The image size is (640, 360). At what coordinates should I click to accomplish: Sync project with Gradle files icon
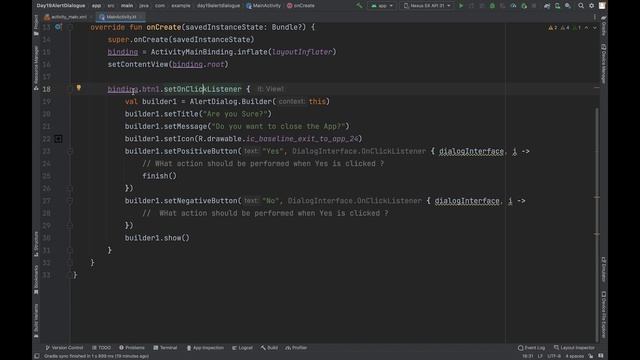(547, 6)
